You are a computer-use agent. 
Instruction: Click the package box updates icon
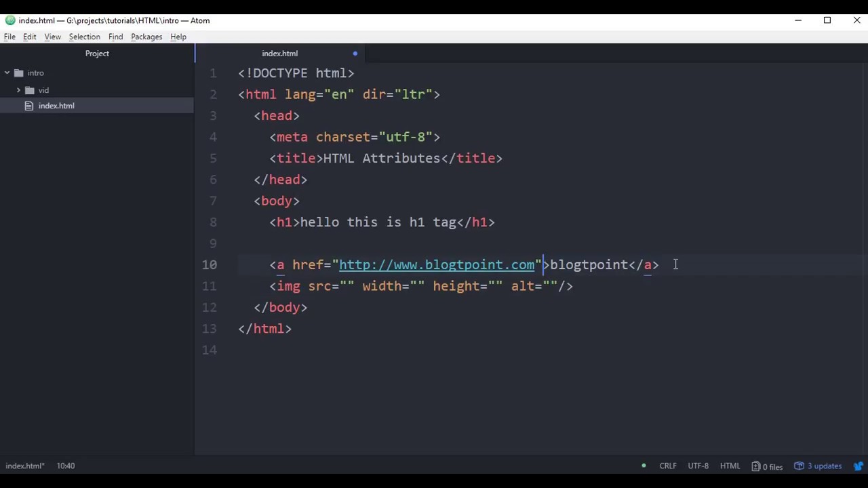799,466
